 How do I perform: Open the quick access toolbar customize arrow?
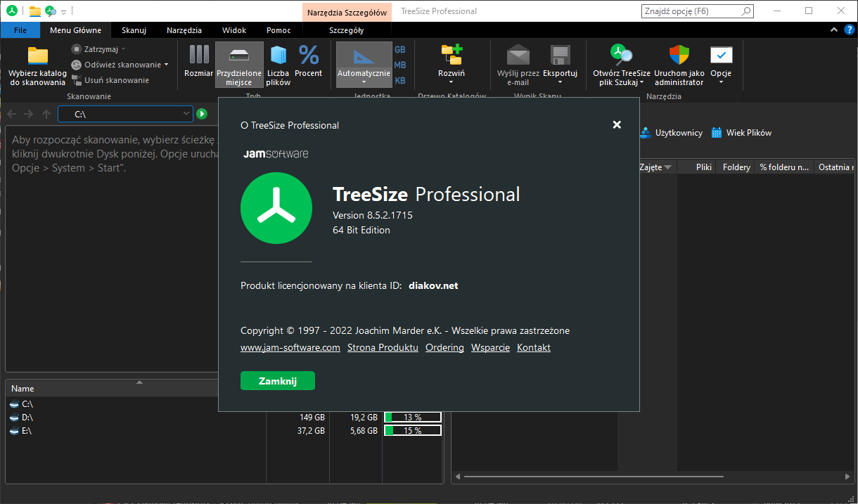63,12
